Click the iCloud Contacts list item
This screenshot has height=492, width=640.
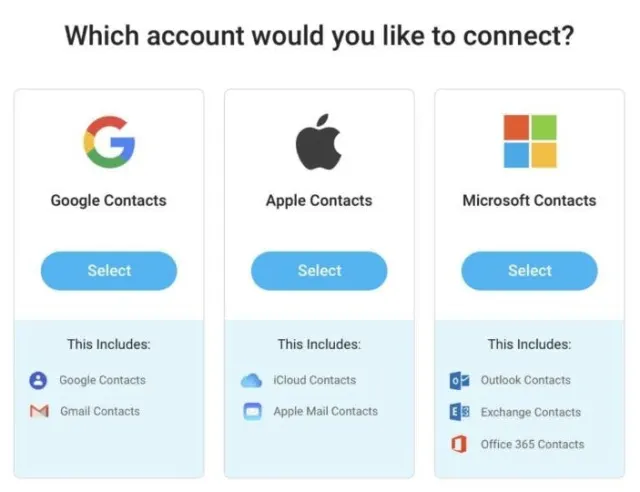314,380
